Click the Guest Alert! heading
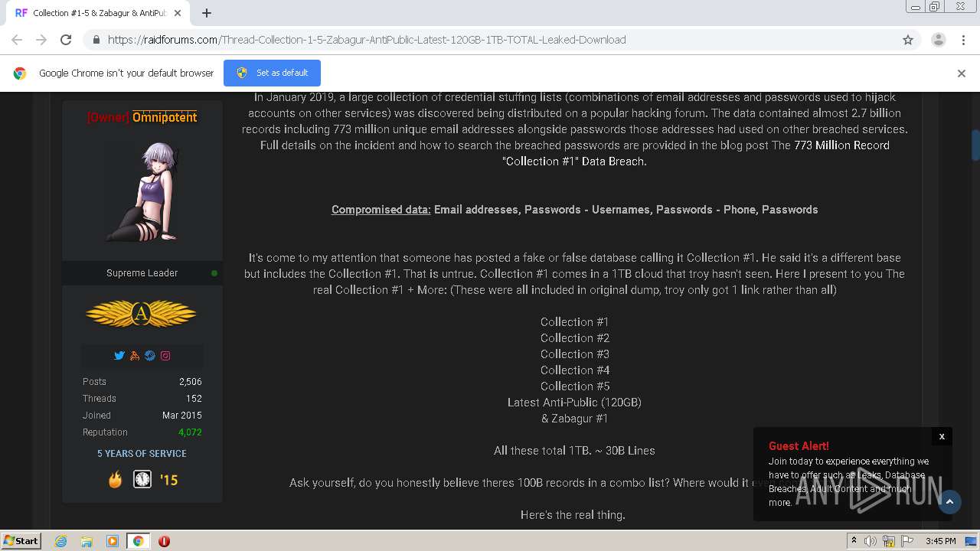The width and height of the screenshot is (980, 551). pyautogui.click(x=799, y=446)
